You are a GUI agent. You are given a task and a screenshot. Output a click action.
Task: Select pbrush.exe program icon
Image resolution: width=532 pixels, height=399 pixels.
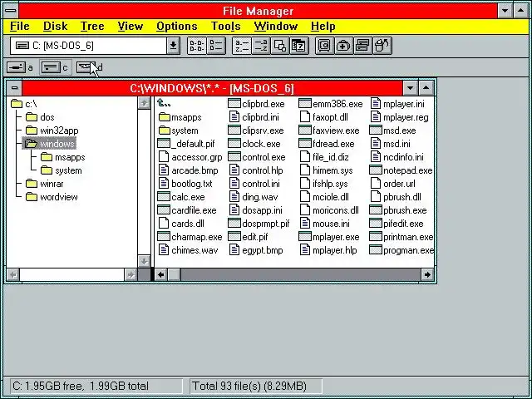[x=375, y=210]
